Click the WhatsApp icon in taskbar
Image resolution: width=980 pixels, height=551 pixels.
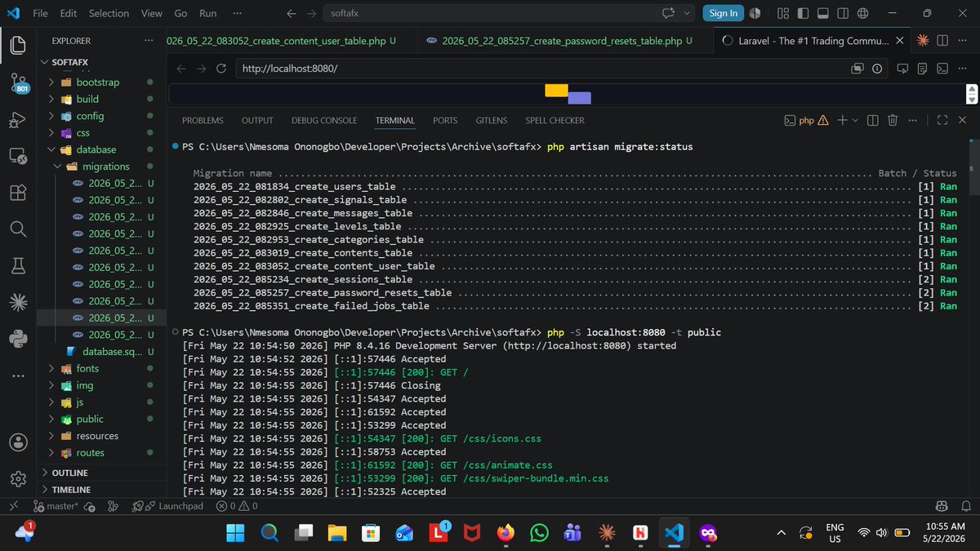[539, 532]
